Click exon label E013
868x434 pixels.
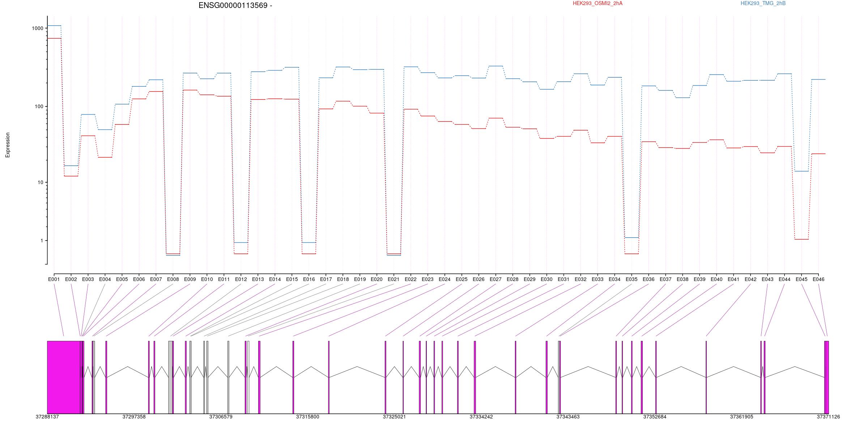[258, 280]
